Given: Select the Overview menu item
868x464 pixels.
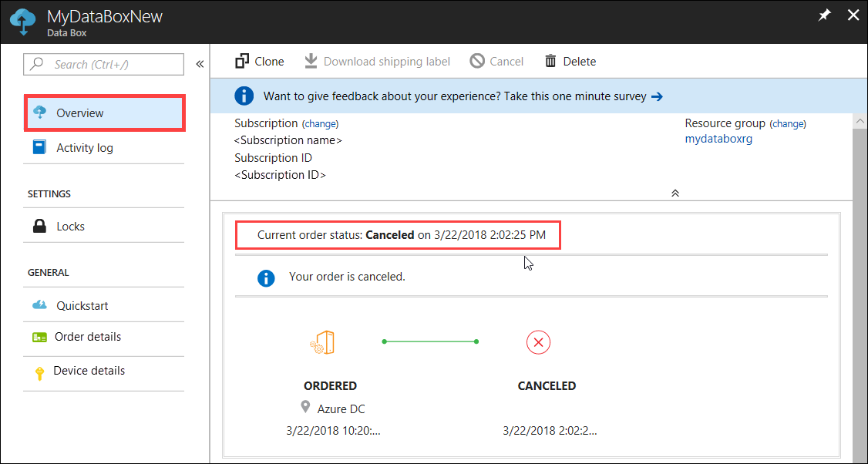Looking at the screenshot, I should coord(104,113).
